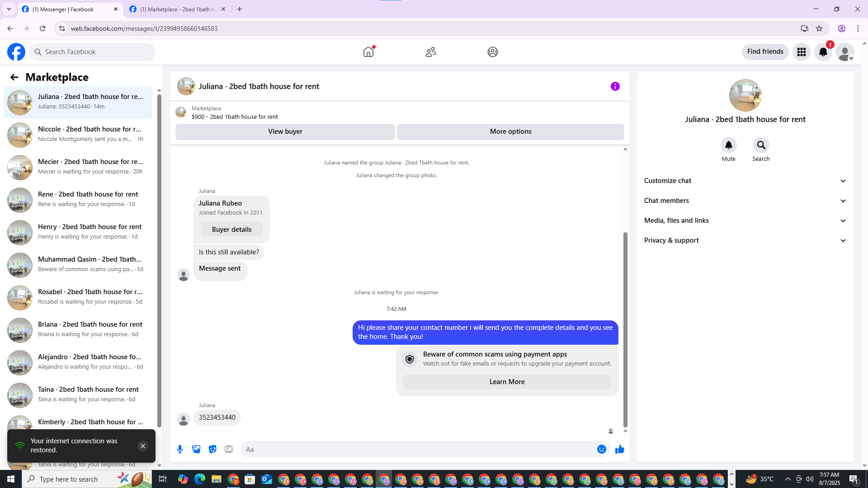Open the Alejandro conversation
The image size is (868, 488).
pyautogui.click(x=78, y=363)
